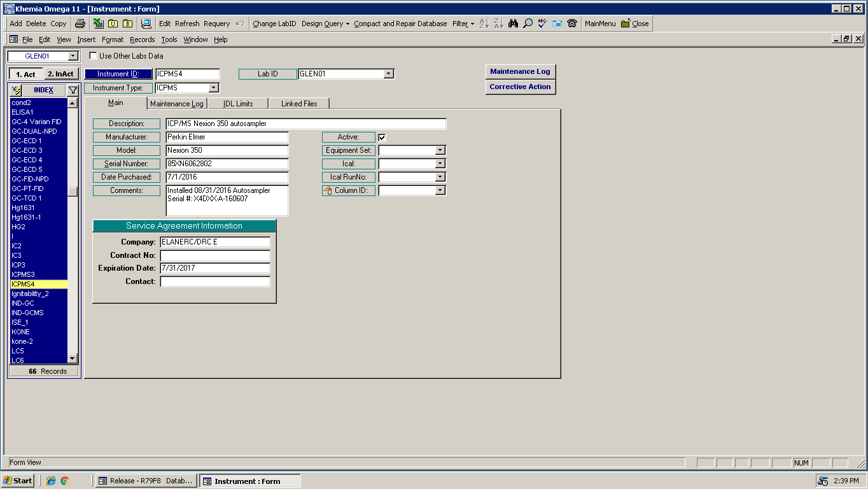
Task: Switch to the IDL Limits tab
Action: (x=238, y=104)
